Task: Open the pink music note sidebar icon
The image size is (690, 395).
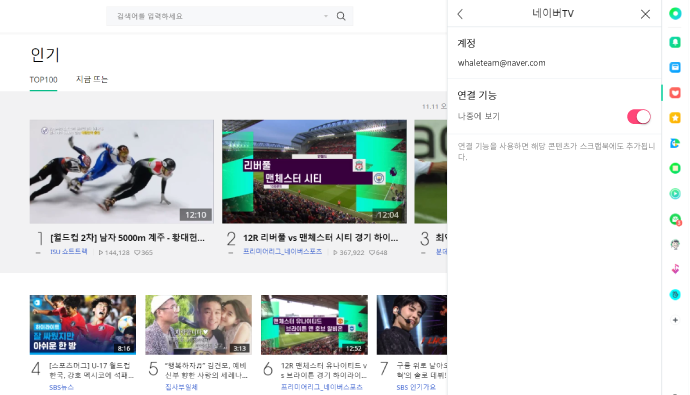Action: 675,269
